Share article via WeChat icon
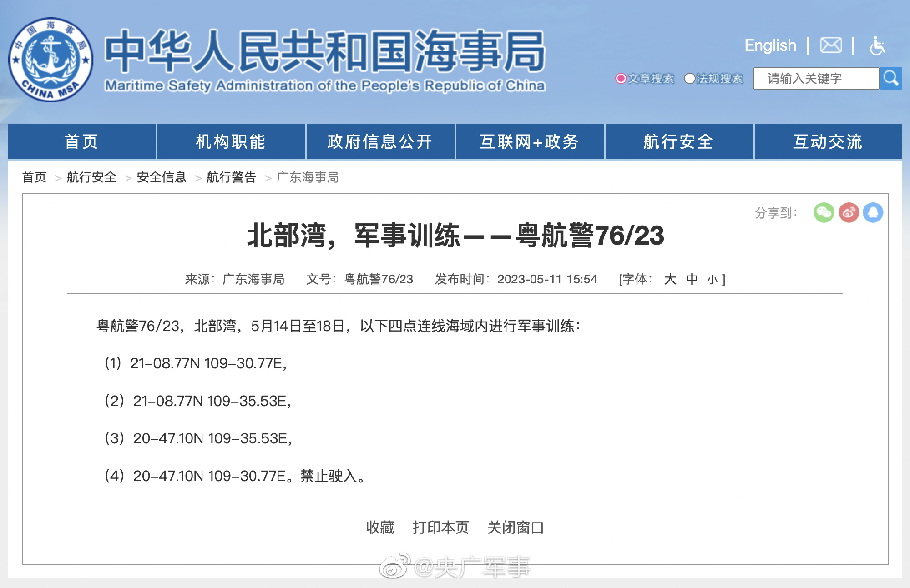 tap(824, 212)
